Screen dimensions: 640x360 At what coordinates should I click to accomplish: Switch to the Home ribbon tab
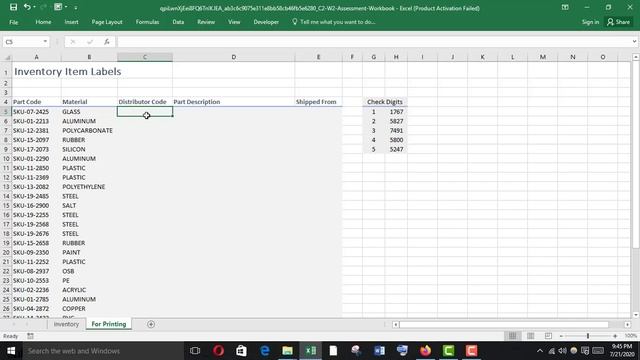(43, 22)
